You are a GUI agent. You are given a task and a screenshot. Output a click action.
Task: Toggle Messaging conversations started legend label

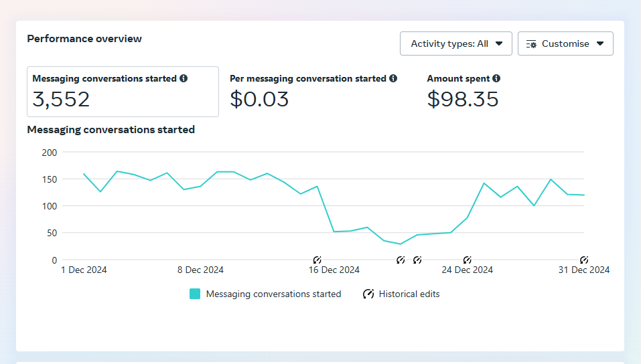273,294
